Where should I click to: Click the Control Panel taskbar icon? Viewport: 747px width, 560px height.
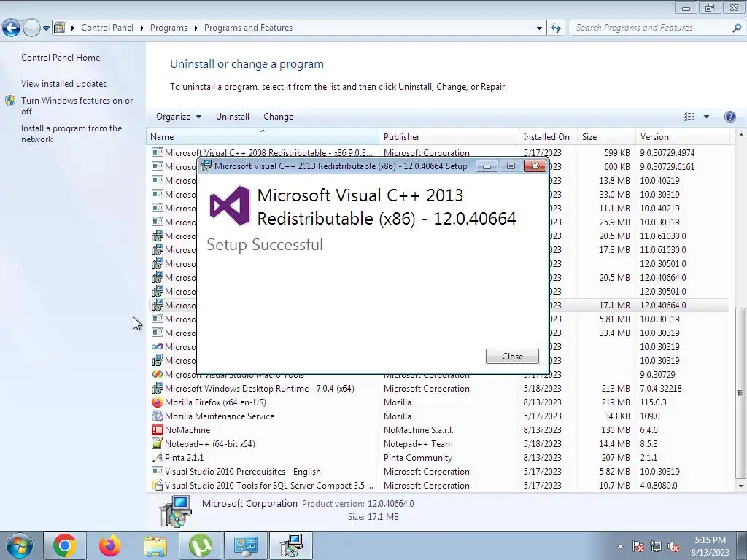pyautogui.click(x=246, y=545)
